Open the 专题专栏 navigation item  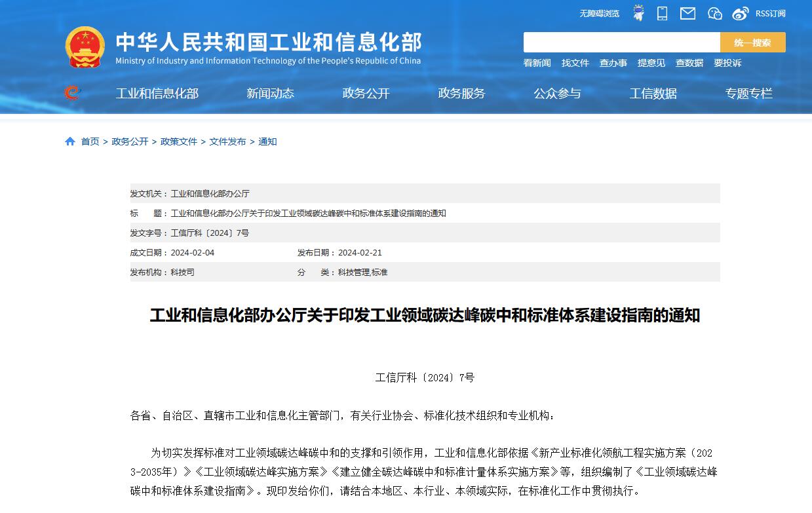(x=748, y=94)
